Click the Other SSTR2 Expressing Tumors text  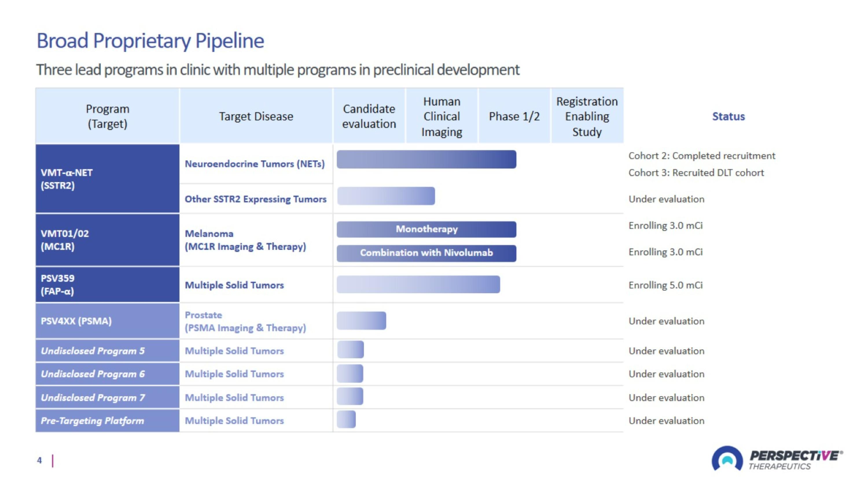point(255,199)
